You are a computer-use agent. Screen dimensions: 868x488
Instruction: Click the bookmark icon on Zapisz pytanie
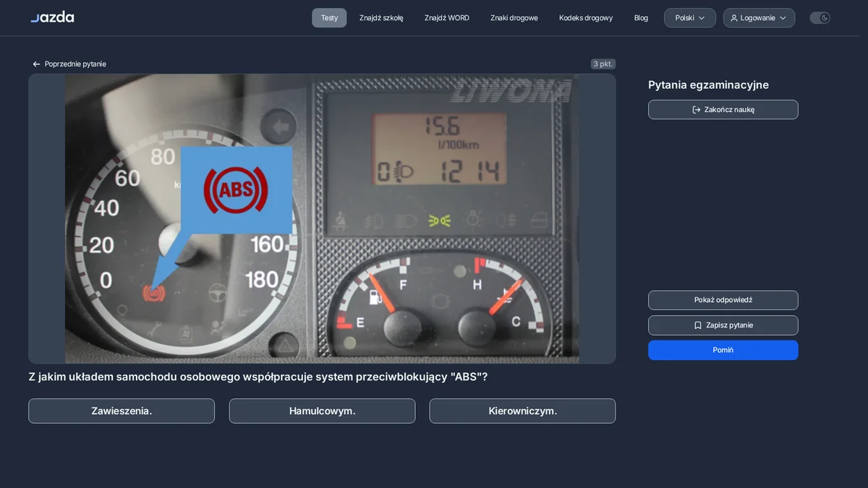pos(697,325)
